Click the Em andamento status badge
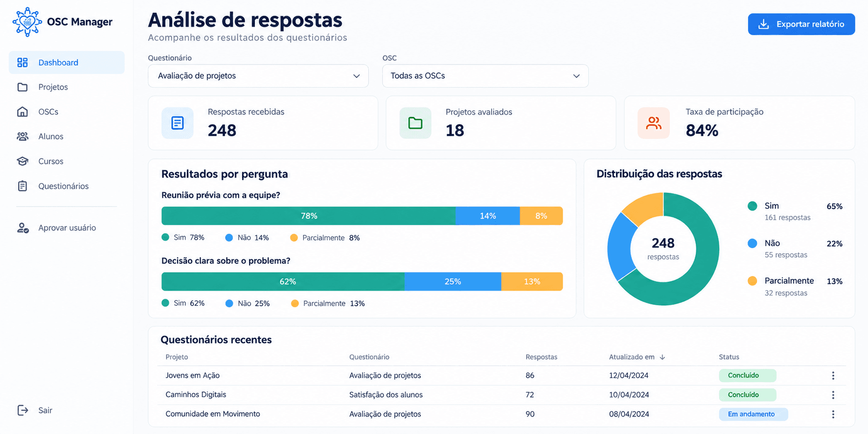The height and width of the screenshot is (434, 868). click(754, 414)
